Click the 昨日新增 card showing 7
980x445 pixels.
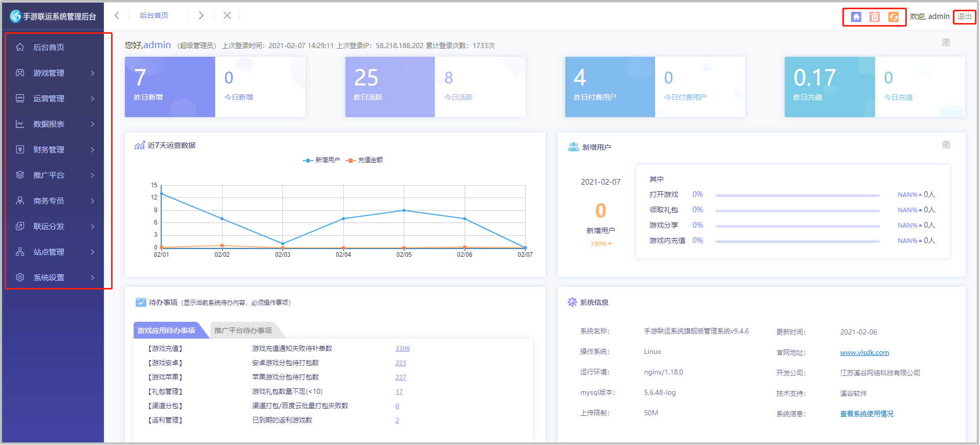point(170,87)
